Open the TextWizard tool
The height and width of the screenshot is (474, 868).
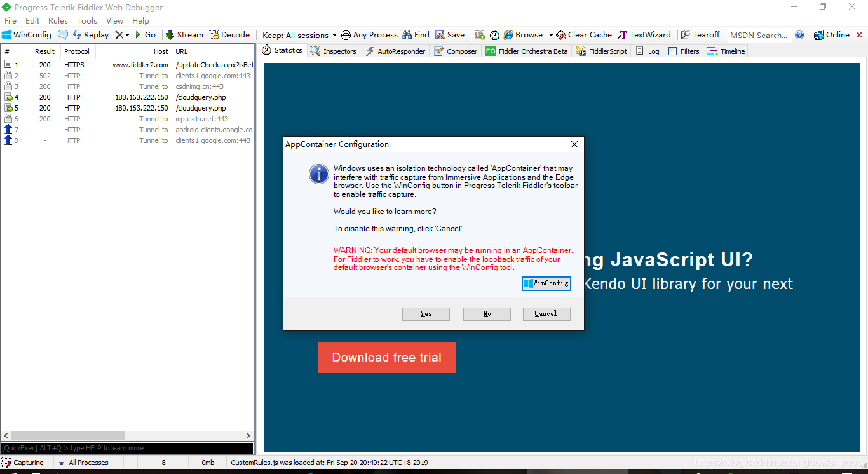coord(644,35)
